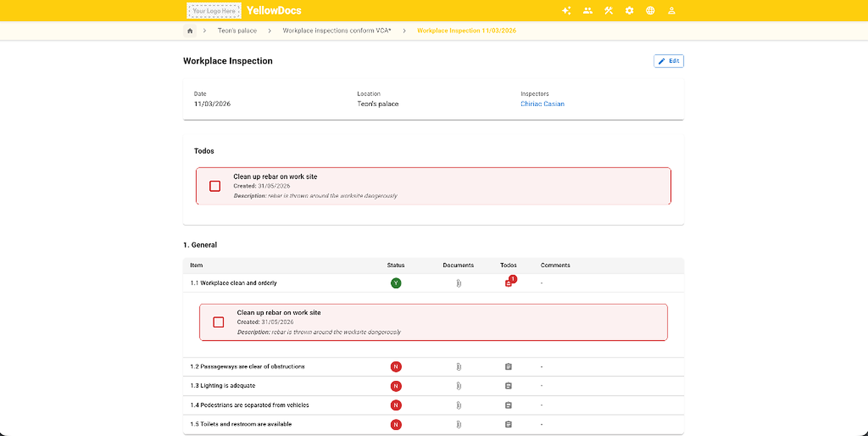Open documents paperclip for Pedestrians row
This screenshot has height=436, width=868.
pos(459,405)
